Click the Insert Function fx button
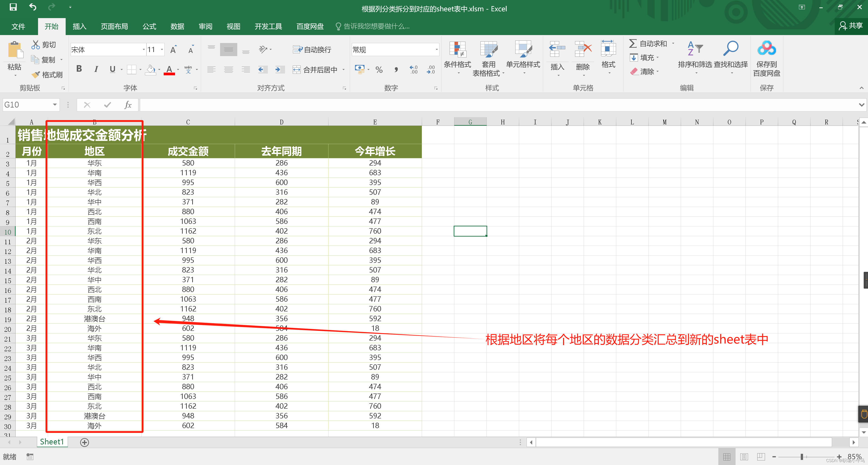Screen dimensions: 868x465 coord(128,105)
